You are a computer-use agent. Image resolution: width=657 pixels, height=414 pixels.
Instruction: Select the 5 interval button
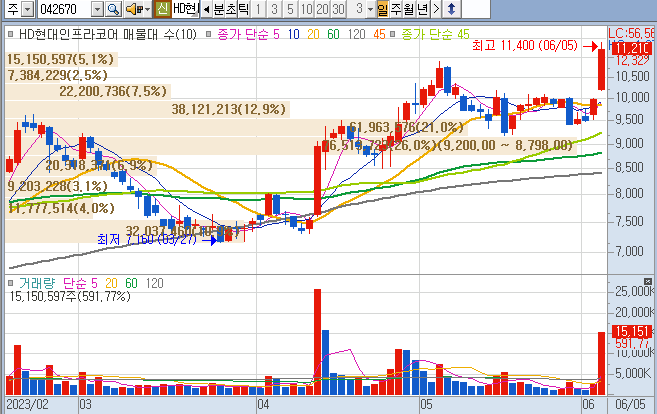[x=290, y=9]
